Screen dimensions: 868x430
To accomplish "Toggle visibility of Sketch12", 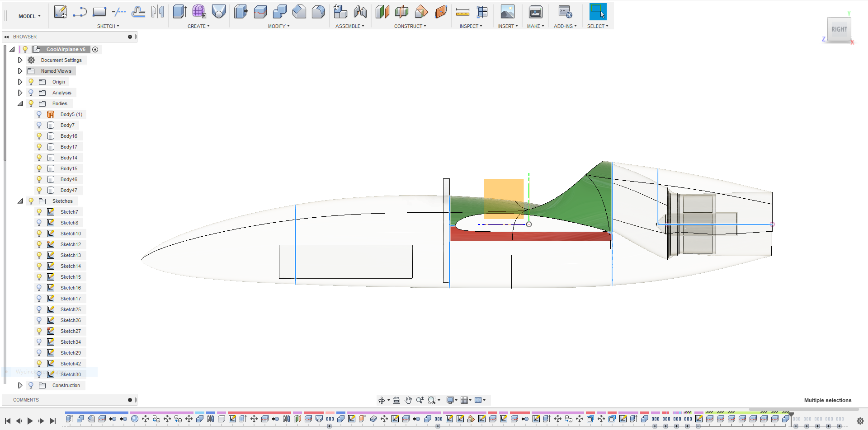I will click(39, 244).
